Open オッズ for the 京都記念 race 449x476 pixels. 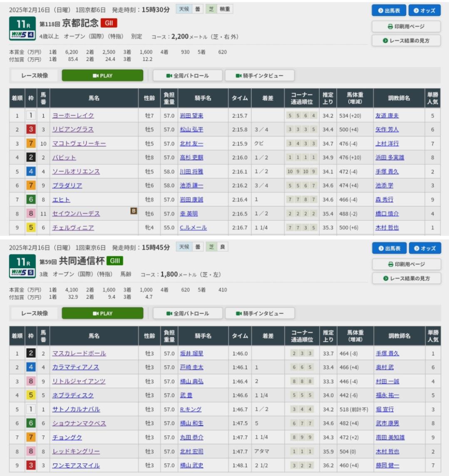[x=424, y=10]
